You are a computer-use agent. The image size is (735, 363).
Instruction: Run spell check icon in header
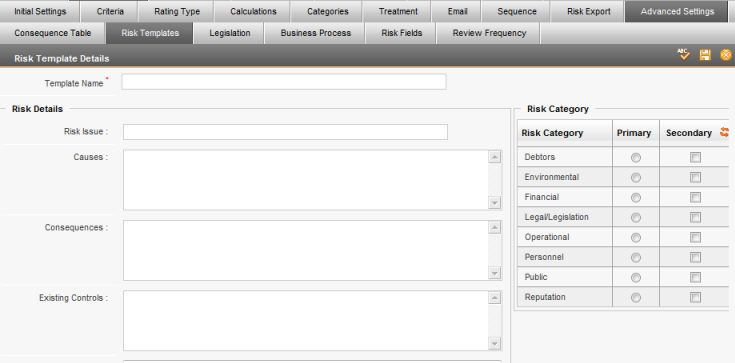click(x=684, y=55)
